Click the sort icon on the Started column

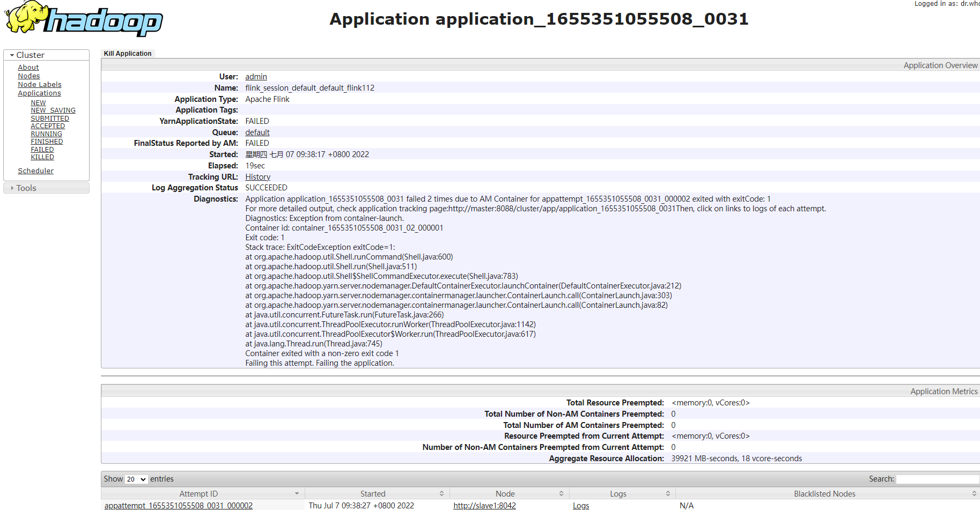pos(441,493)
